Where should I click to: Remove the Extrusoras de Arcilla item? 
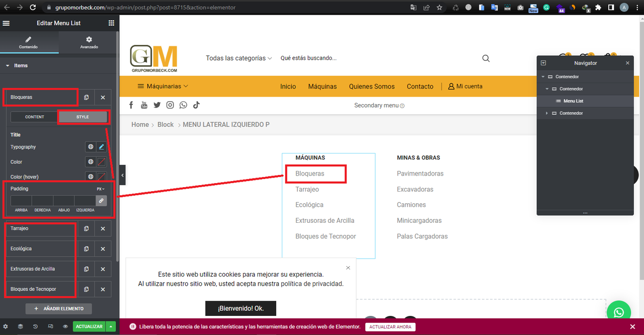click(x=103, y=269)
